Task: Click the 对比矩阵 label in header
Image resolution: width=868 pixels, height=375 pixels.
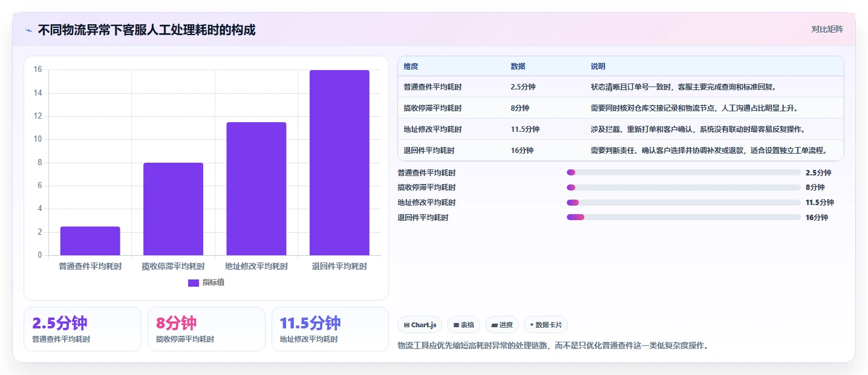Action: tap(827, 29)
